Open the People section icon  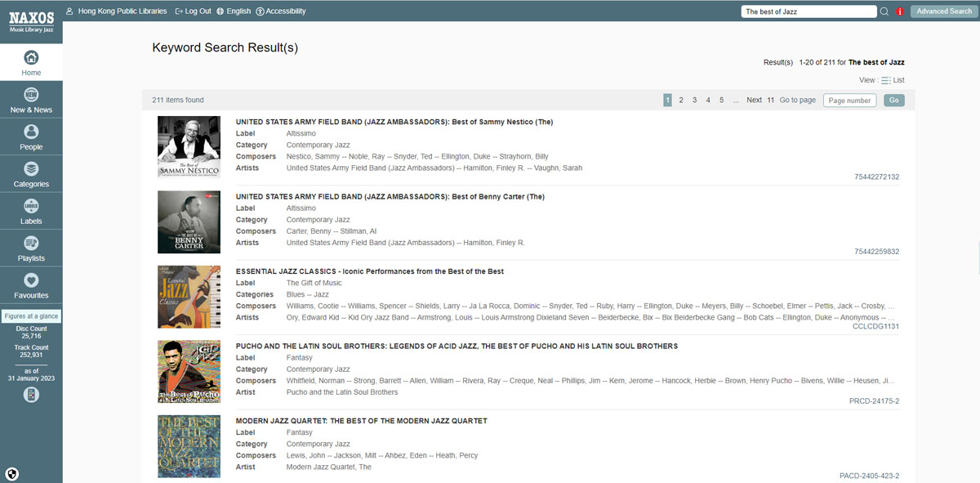click(x=31, y=132)
